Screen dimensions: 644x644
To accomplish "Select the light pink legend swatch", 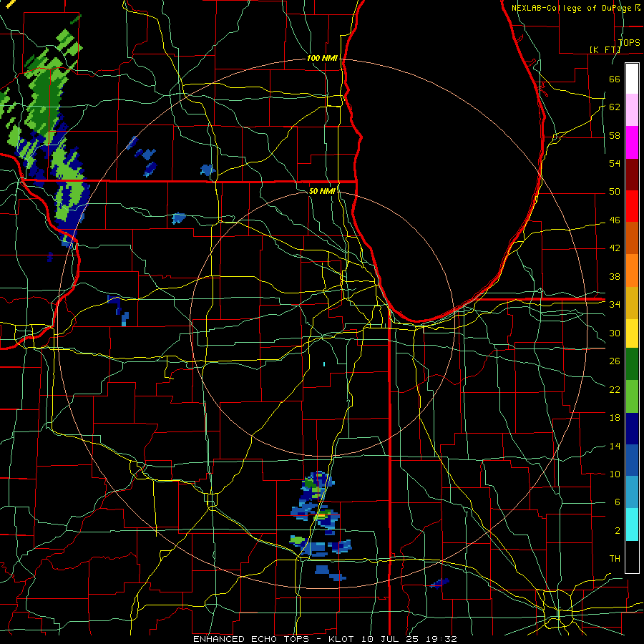I will [x=632, y=110].
